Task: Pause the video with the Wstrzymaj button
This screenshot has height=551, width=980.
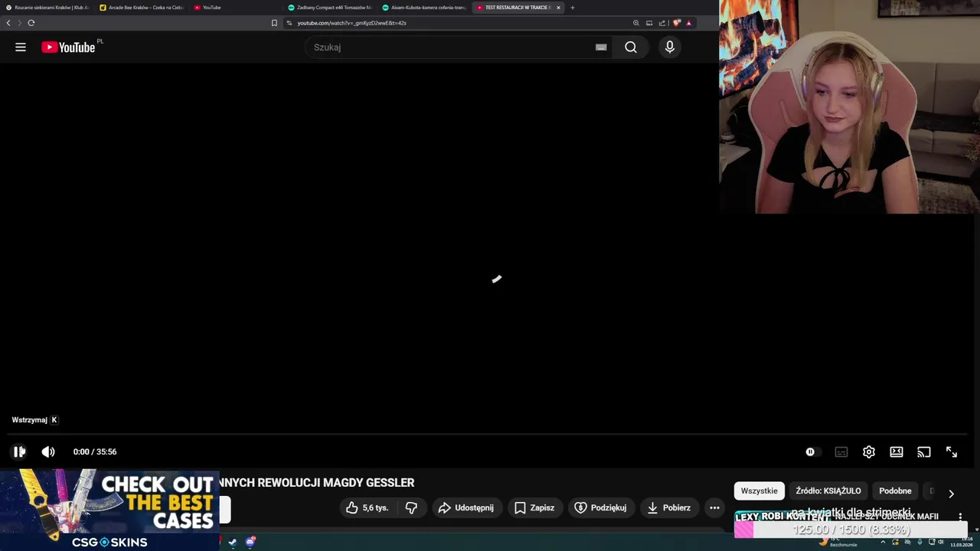Action: point(19,452)
